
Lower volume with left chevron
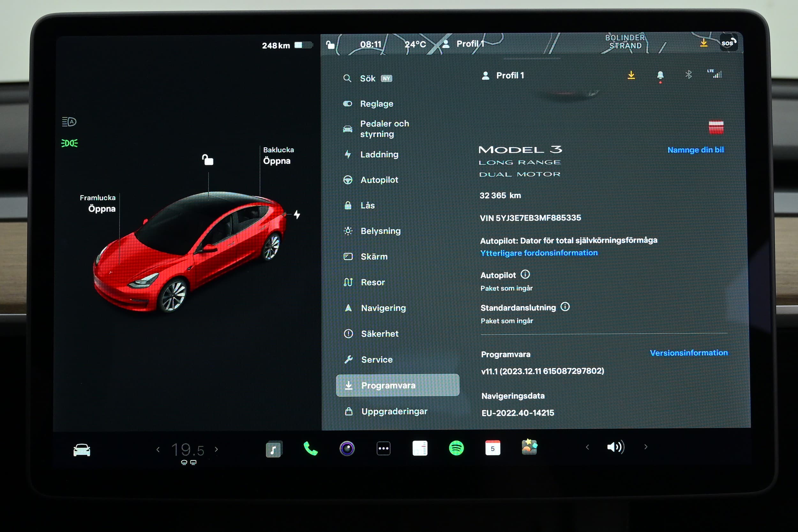coord(587,447)
